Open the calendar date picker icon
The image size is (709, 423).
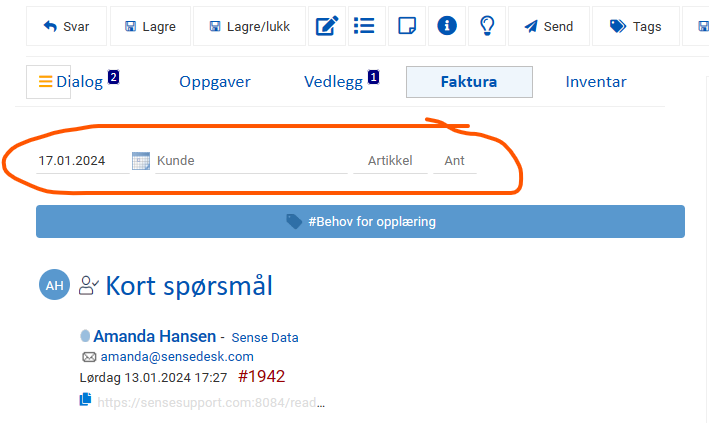coord(141,161)
